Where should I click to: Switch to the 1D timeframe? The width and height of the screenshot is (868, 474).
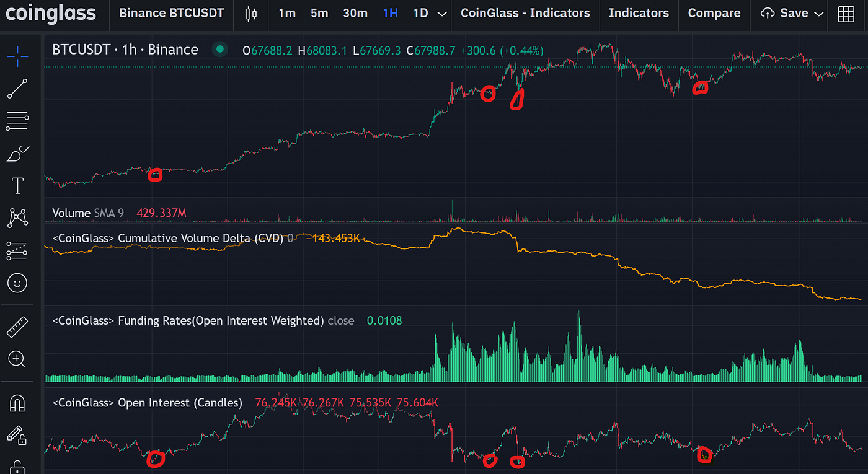421,13
